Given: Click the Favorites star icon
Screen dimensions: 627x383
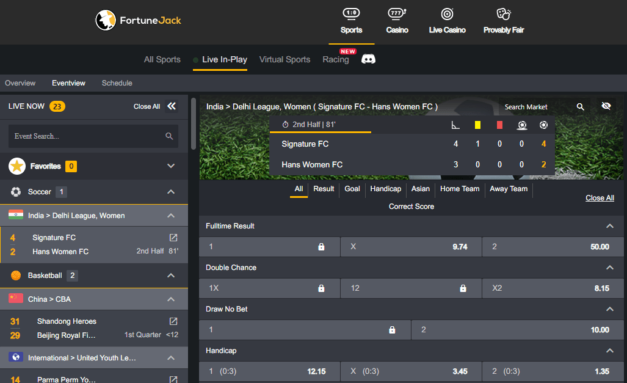Looking at the screenshot, I should 17,166.
